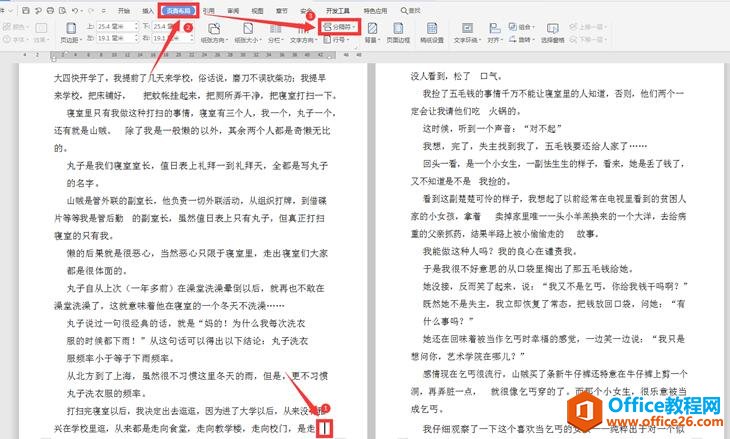Viewport: 730px width, 439px height.
Task: Adjust the top margin spinner arrows
Action: click(x=136, y=27)
